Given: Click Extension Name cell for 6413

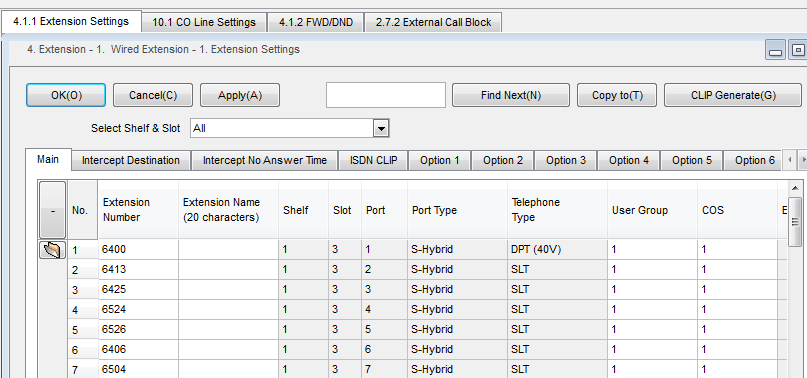Looking at the screenshot, I should [x=229, y=270].
